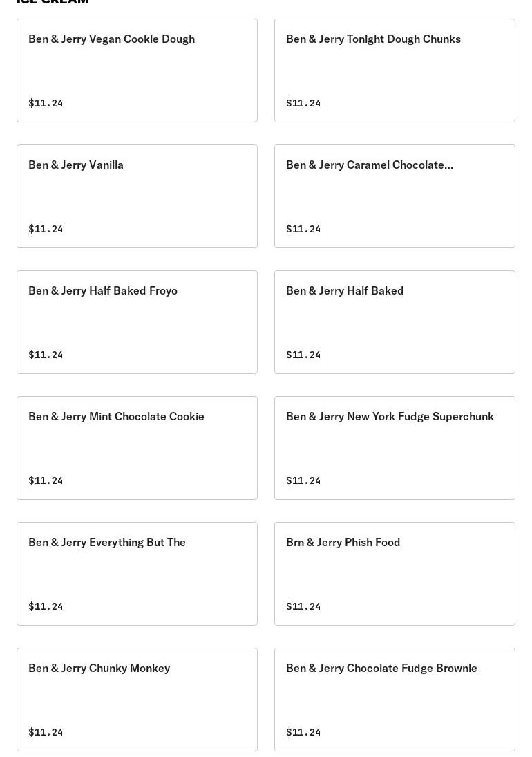Click the price under Chocolate Fudge Brownie
Screen dimensions: 532x757
pyautogui.click(x=303, y=732)
